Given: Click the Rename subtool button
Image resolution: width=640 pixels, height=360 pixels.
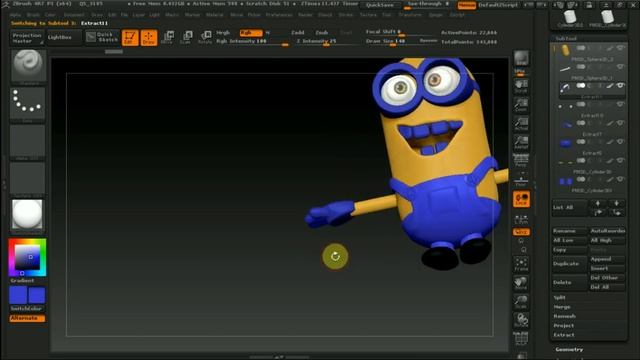Looking at the screenshot, I should click(570, 231).
